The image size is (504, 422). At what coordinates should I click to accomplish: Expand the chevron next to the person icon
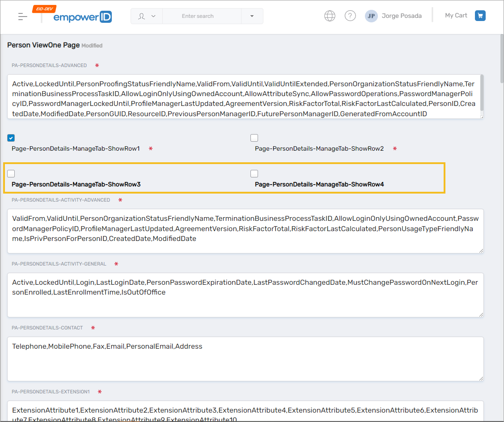152,15
